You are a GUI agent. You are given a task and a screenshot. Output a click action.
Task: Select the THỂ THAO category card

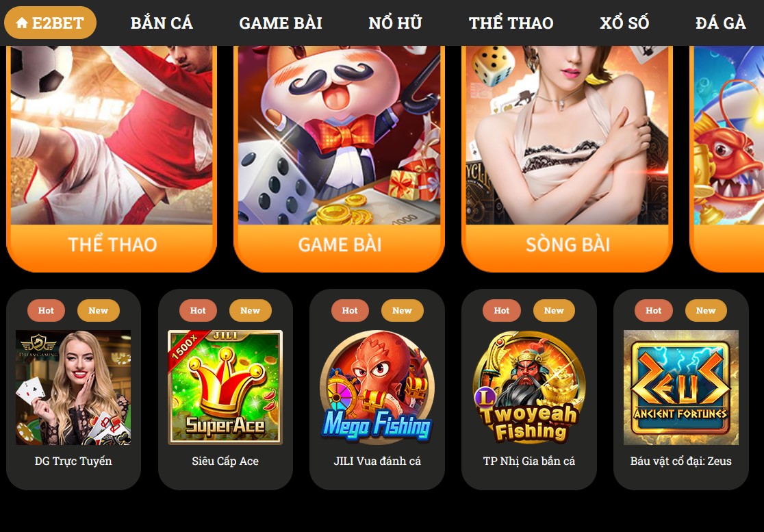112,159
